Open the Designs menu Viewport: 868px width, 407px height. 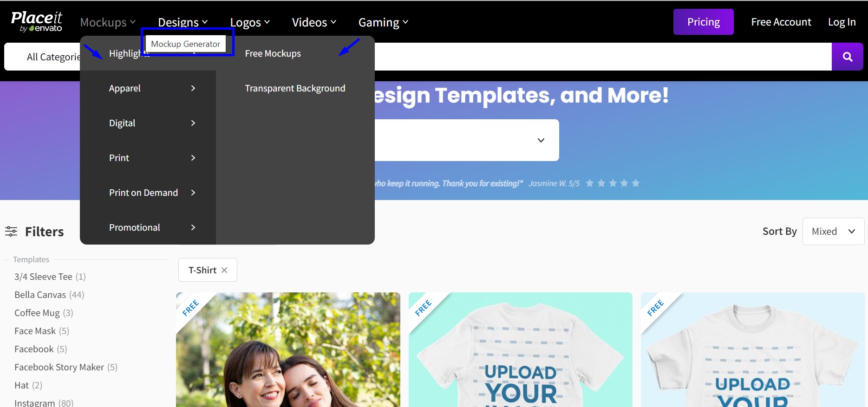[183, 22]
